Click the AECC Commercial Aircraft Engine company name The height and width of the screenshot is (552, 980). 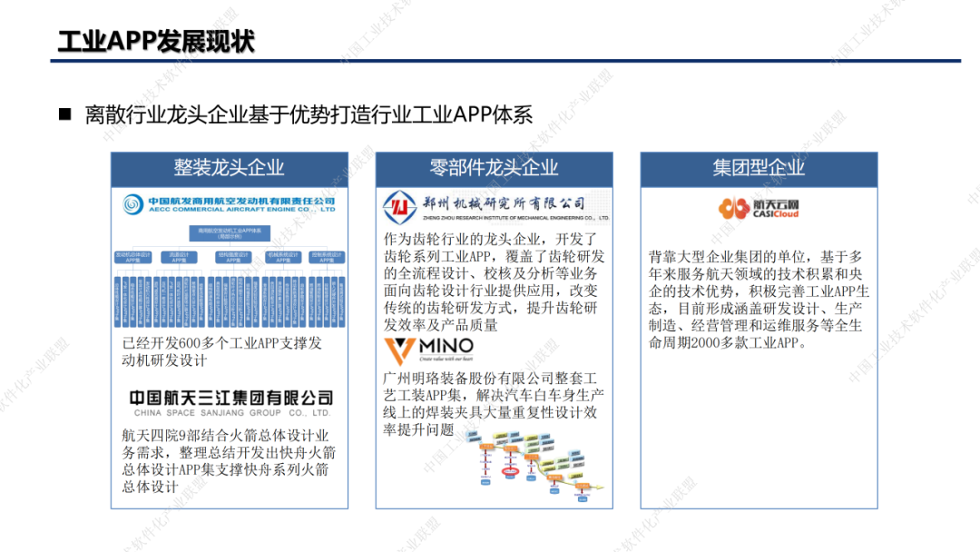(242, 204)
